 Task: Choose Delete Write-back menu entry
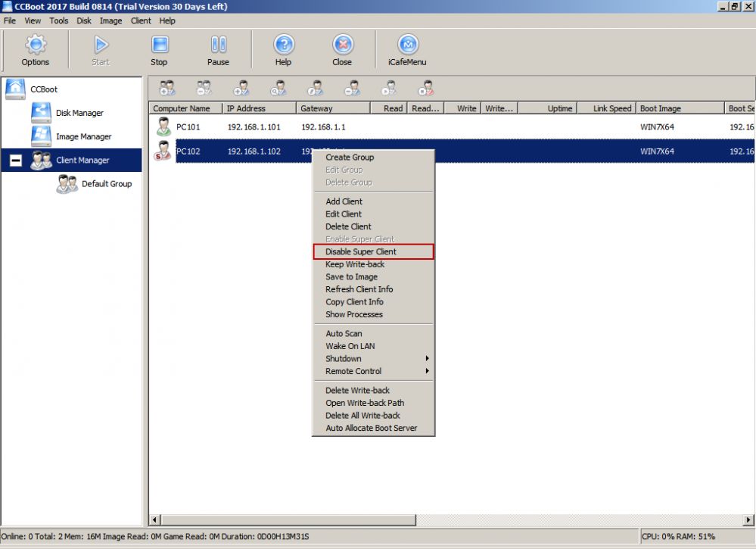pos(374,390)
